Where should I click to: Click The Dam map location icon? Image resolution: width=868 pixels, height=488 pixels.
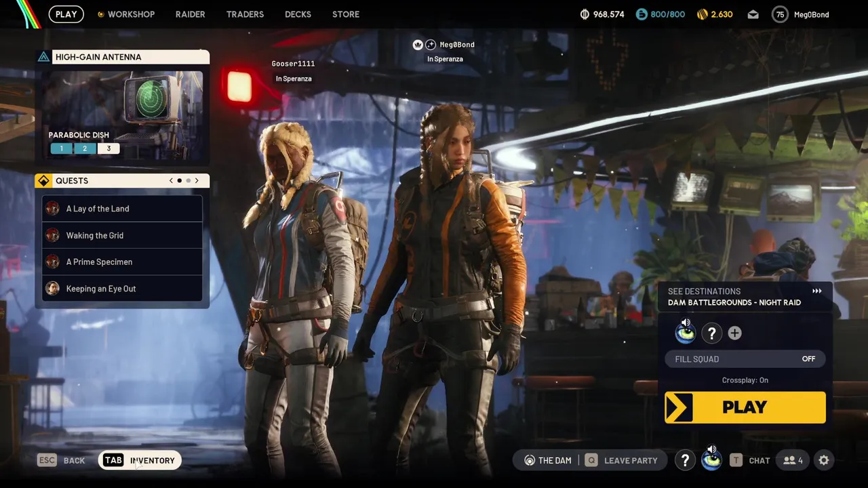(x=530, y=460)
